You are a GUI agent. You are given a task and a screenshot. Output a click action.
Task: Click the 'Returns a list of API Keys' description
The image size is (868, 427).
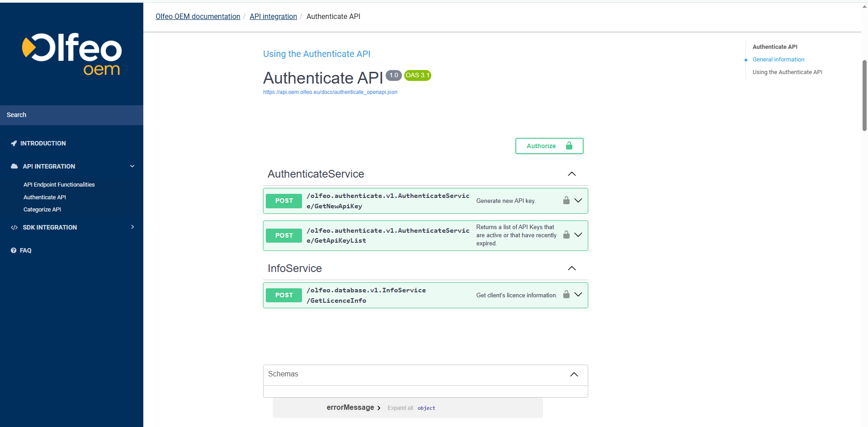pos(516,235)
